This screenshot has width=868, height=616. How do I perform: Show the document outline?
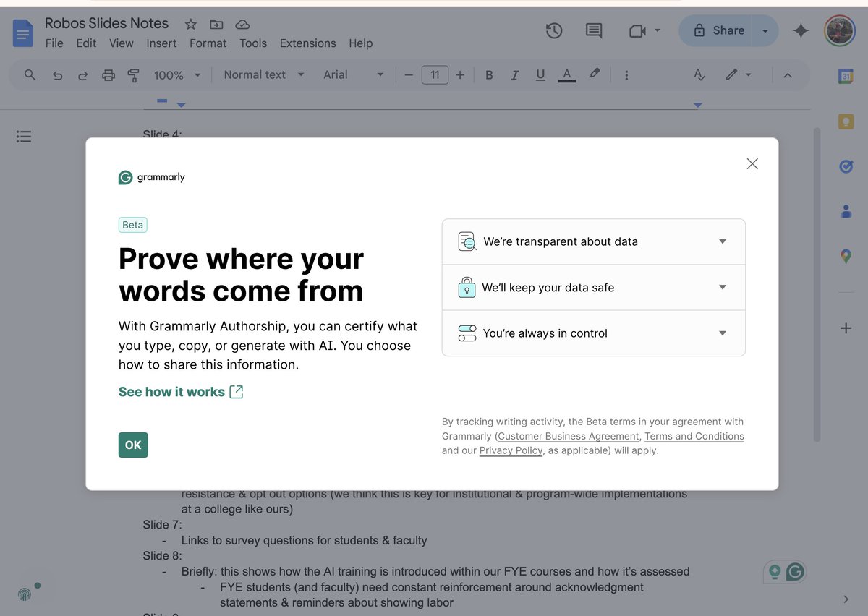coord(24,136)
